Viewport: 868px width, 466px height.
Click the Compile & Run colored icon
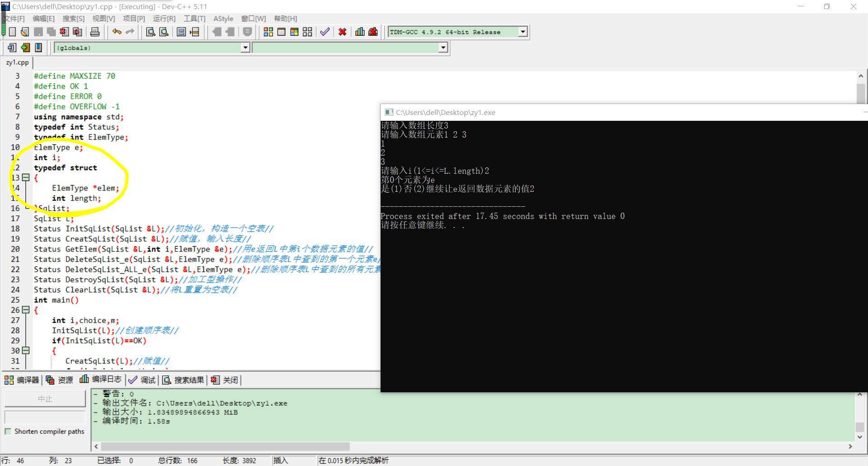click(294, 32)
